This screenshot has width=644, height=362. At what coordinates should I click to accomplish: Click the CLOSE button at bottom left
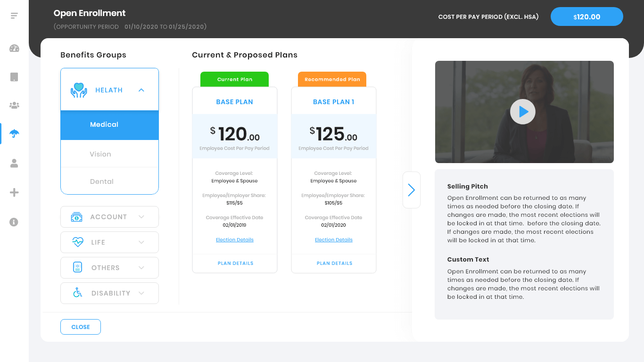(80, 327)
